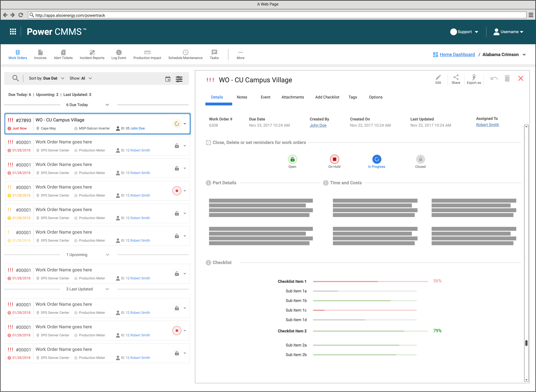Open the Alabama Crimson site dropdown
This screenshot has width=536, height=392.
[524, 54]
